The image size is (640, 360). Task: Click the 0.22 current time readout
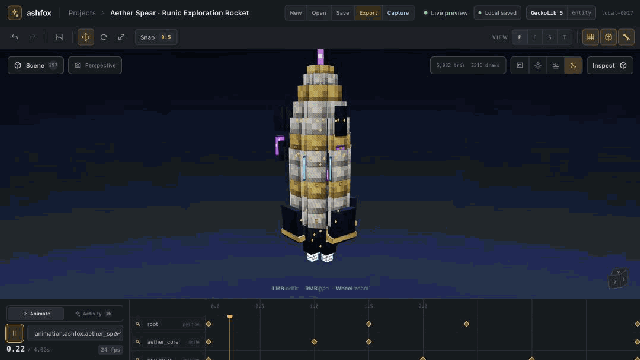pyautogui.click(x=16, y=349)
